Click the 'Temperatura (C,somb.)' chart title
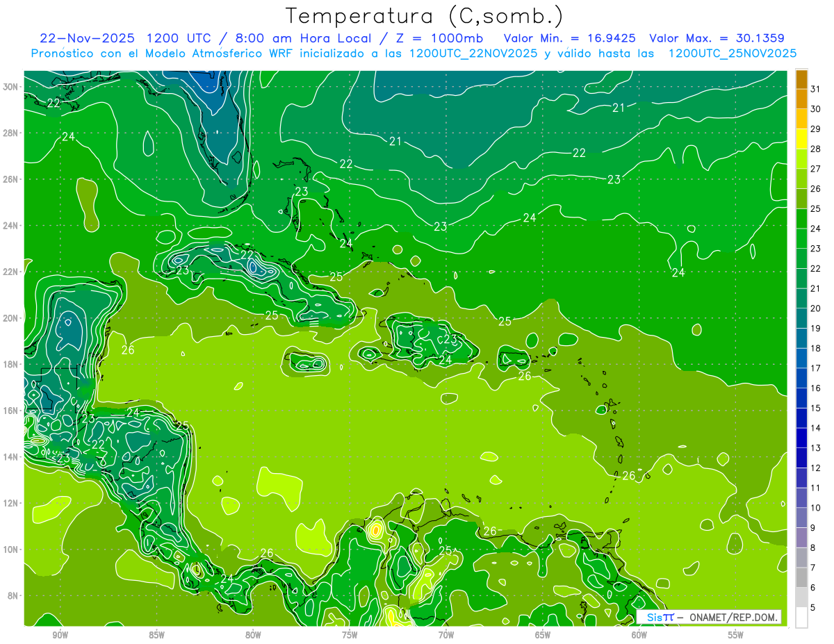 (x=424, y=16)
